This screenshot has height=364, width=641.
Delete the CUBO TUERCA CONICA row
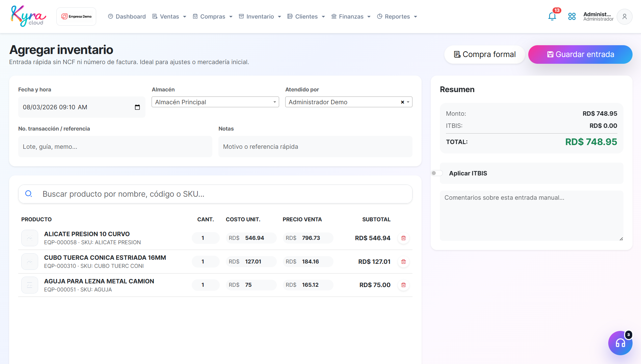(x=403, y=262)
